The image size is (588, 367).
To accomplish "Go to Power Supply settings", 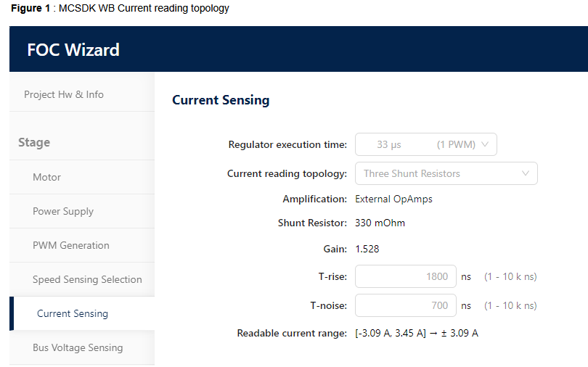I will [63, 211].
